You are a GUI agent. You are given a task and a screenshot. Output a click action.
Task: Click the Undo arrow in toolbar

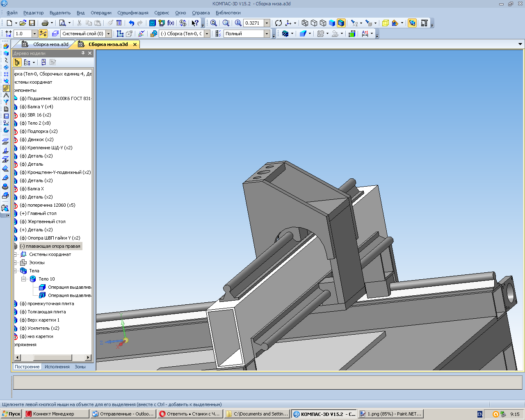[x=131, y=23]
